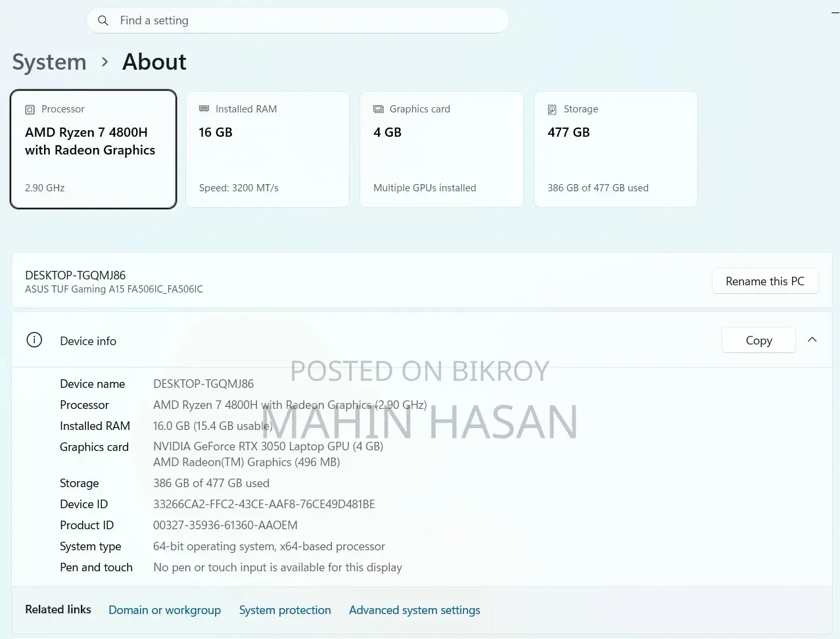Click 16.0 GB (15.4 GB usable) value
The image size is (840, 639).
click(212, 426)
